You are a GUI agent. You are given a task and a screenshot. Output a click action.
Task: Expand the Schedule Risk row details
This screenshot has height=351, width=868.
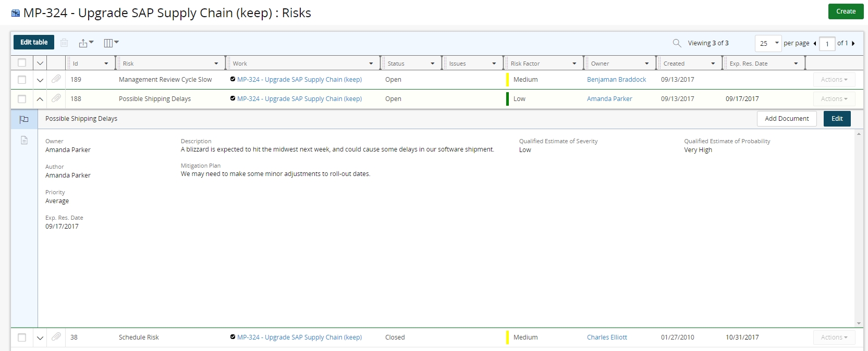click(x=40, y=337)
